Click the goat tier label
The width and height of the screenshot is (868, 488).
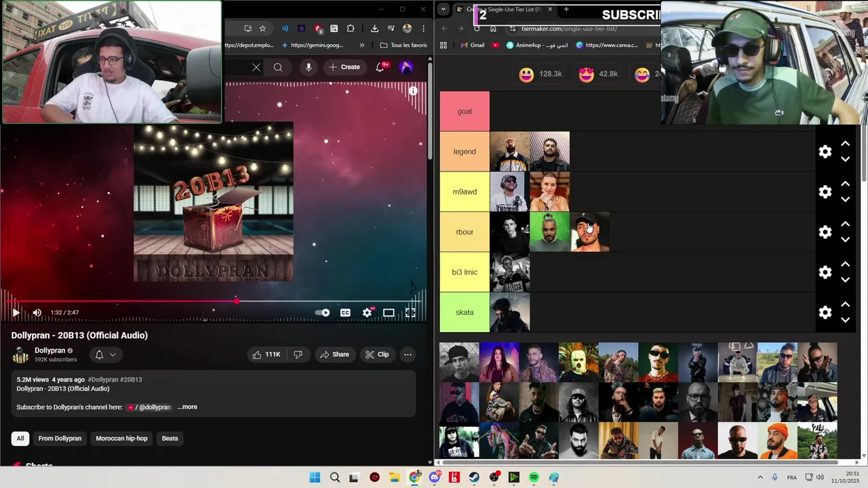465,111
